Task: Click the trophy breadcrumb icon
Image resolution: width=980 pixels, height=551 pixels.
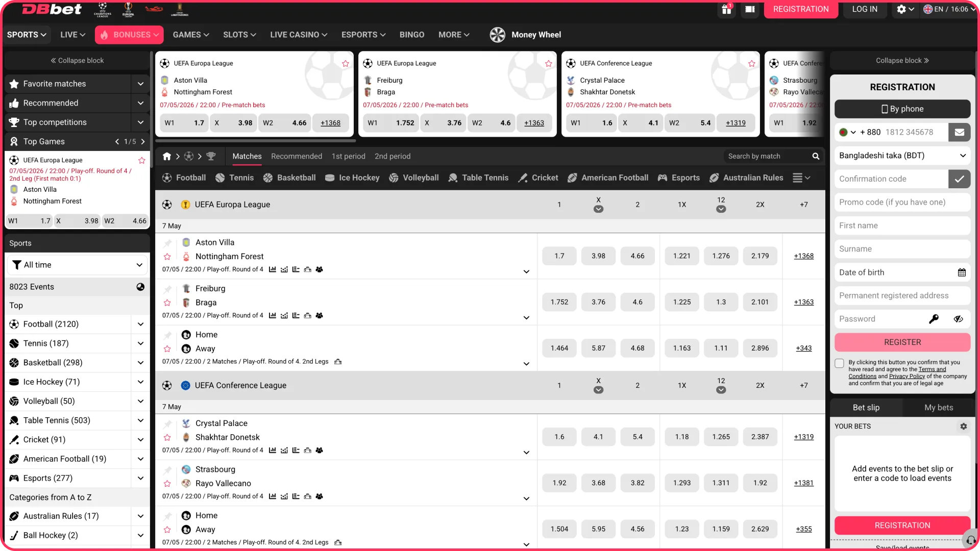Action: click(x=211, y=156)
